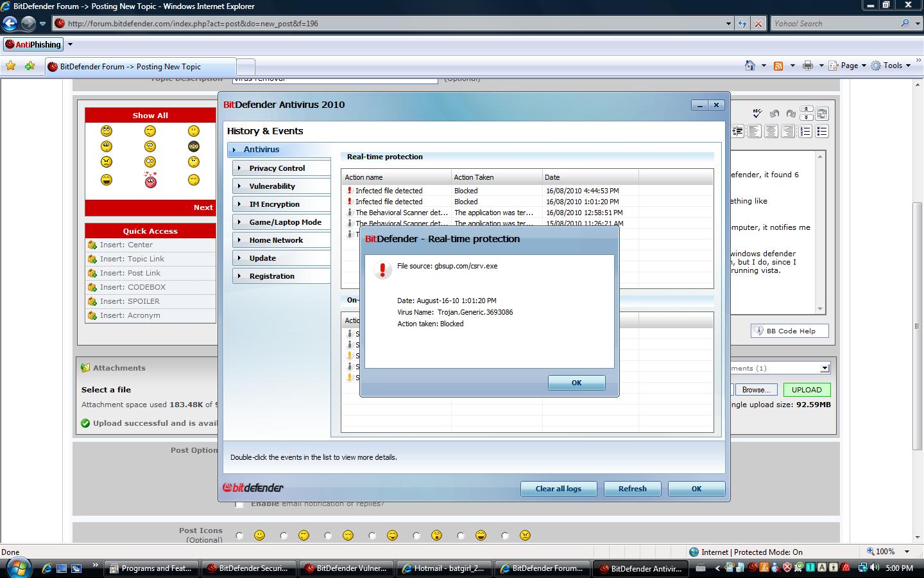Open the RSS feeds icon
Image resolution: width=924 pixels, height=578 pixels.
pyautogui.click(x=778, y=66)
